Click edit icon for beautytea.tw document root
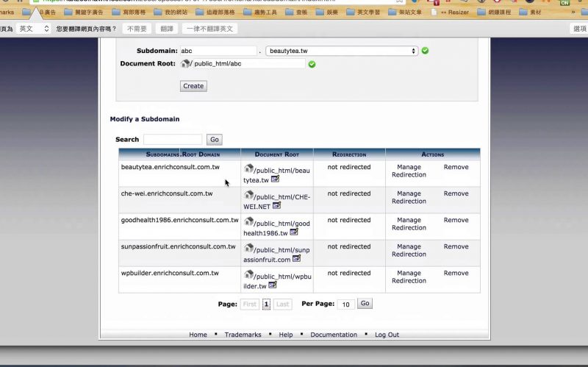The height and width of the screenshot is (367, 588). (x=275, y=179)
